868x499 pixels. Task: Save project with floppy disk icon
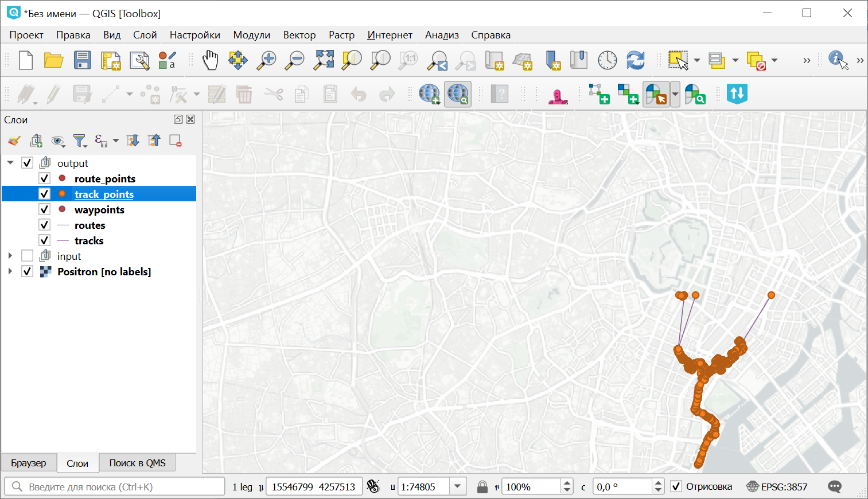point(83,60)
